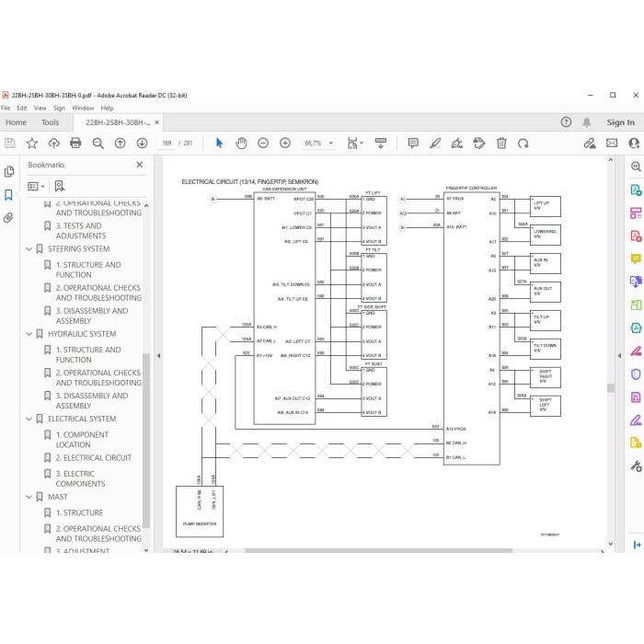
Task: Collapse the STEERING SYSTEM bookmark group
Action: coord(29,249)
